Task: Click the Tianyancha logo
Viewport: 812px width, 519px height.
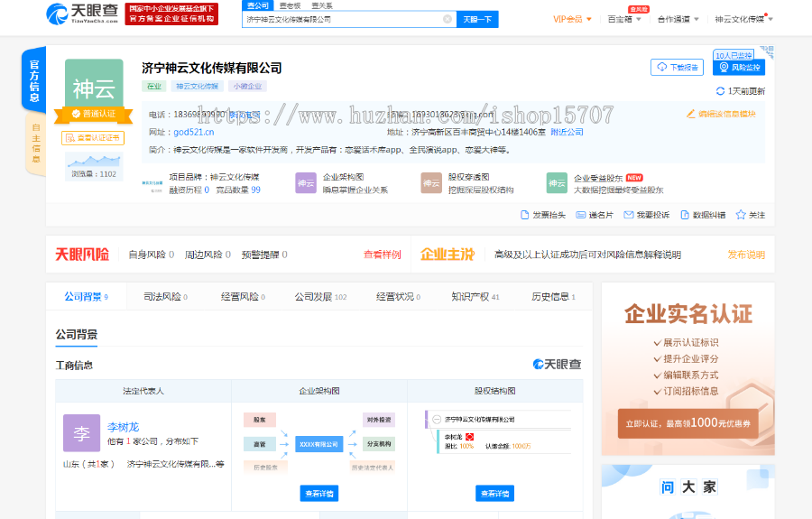Action: (x=83, y=14)
